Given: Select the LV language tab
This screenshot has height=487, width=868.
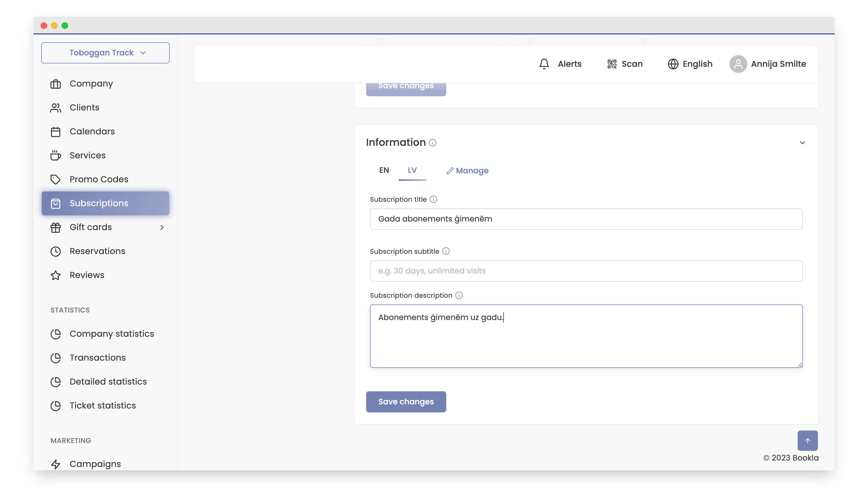Looking at the screenshot, I should (x=412, y=170).
